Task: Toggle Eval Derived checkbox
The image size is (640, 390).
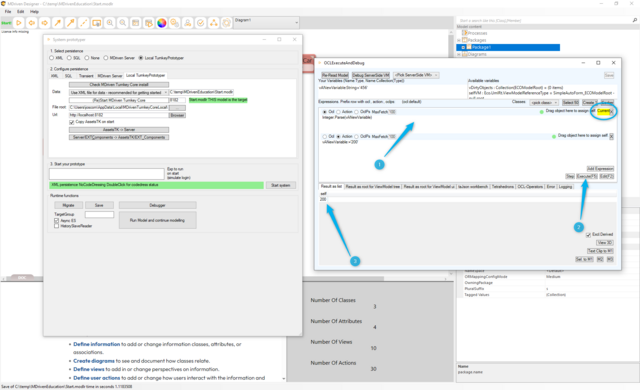Action: [588, 235]
